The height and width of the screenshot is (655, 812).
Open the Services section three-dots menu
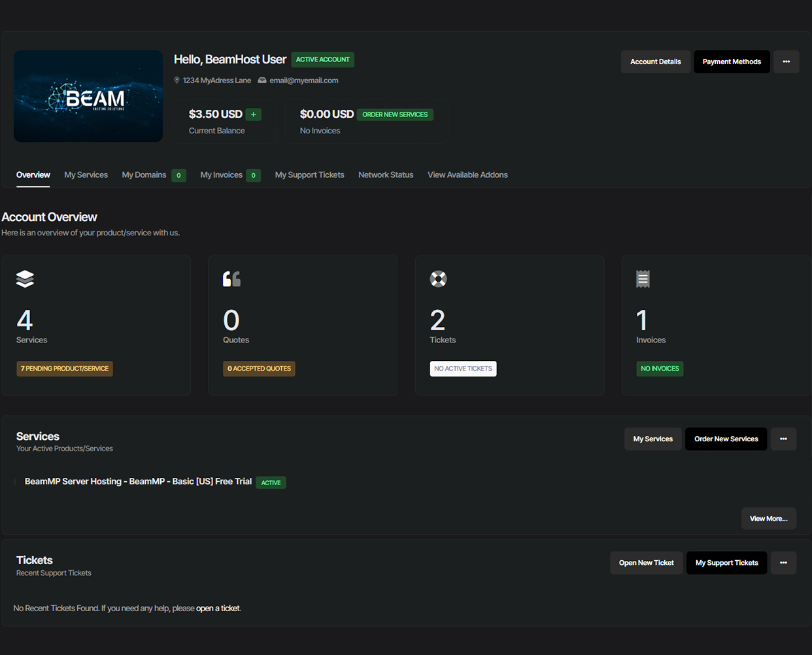[x=783, y=439]
